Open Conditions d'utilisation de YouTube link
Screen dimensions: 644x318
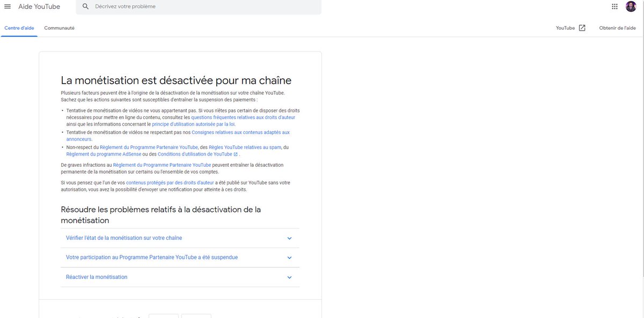tap(195, 154)
